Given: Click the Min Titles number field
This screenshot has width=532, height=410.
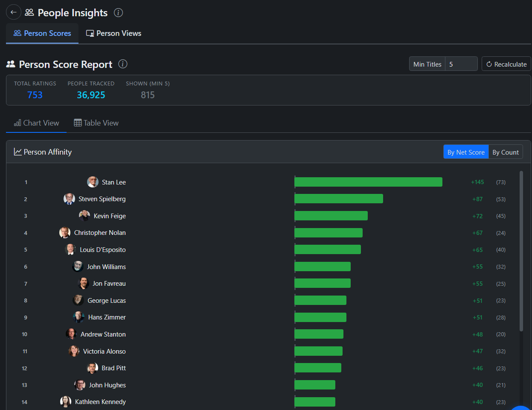Looking at the screenshot, I should click(461, 64).
